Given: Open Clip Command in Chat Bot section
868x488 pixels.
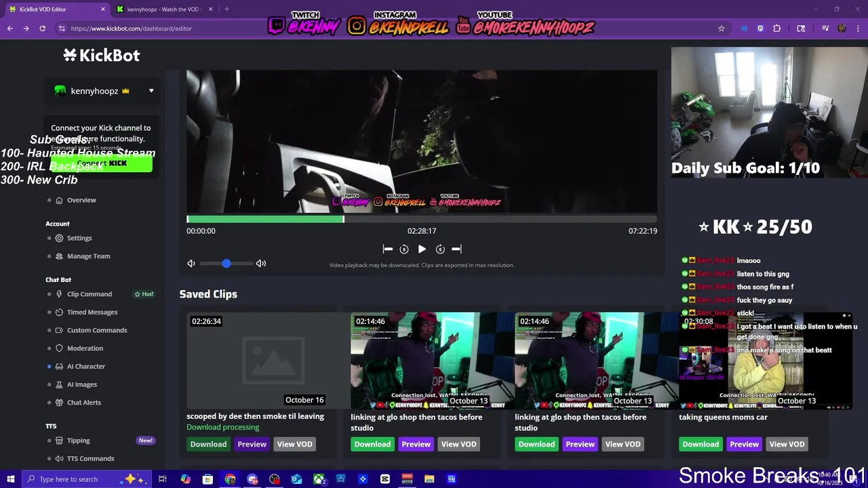Looking at the screenshot, I should pos(90,294).
